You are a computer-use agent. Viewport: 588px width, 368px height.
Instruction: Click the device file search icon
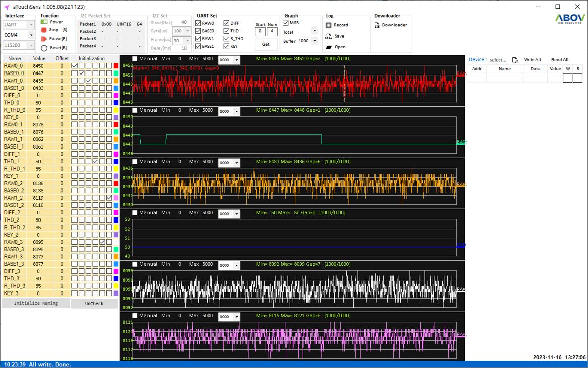tap(514, 60)
